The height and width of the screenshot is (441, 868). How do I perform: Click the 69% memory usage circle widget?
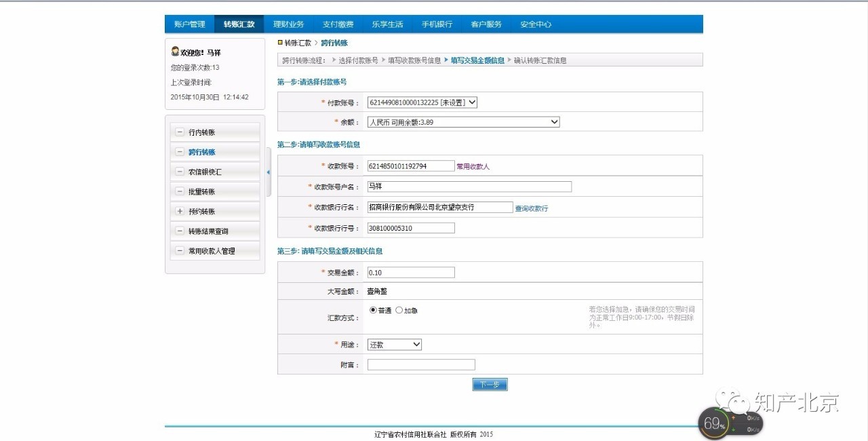[714, 424]
